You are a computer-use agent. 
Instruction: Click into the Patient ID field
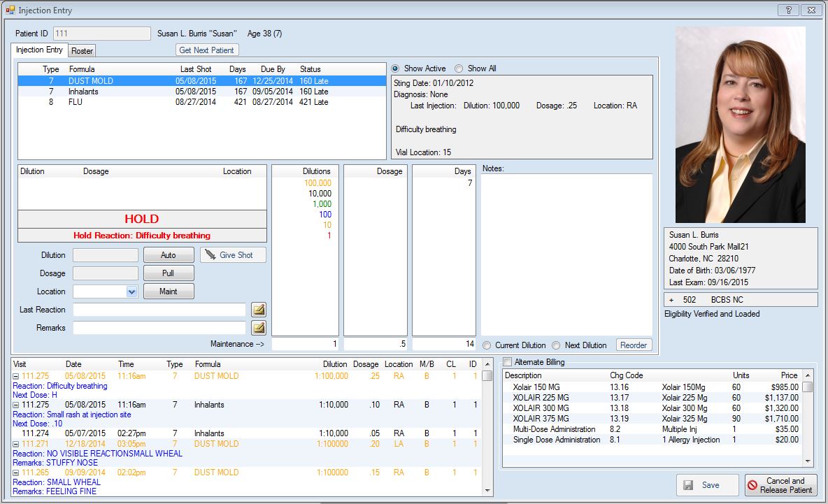click(x=102, y=34)
